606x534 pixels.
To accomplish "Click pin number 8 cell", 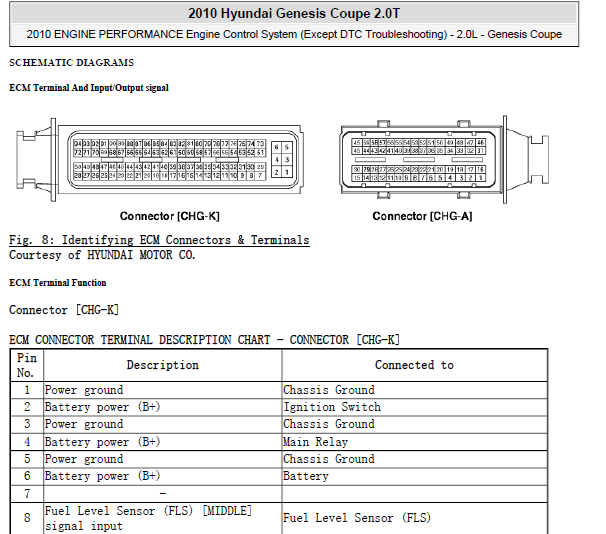I will (27, 518).
